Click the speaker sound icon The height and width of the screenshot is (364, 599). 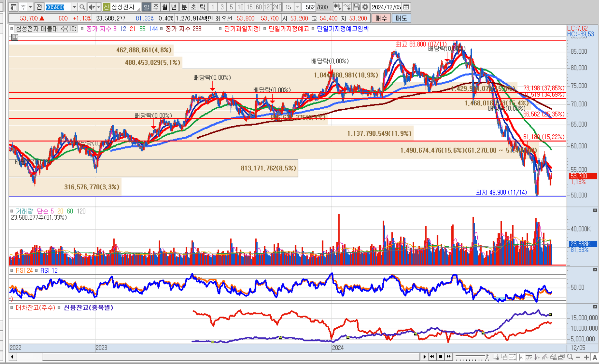pyautogui.click(x=91, y=7)
